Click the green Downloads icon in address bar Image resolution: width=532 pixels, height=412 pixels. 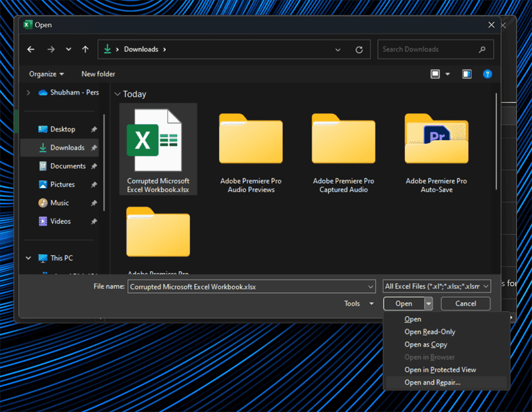(x=107, y=49)
